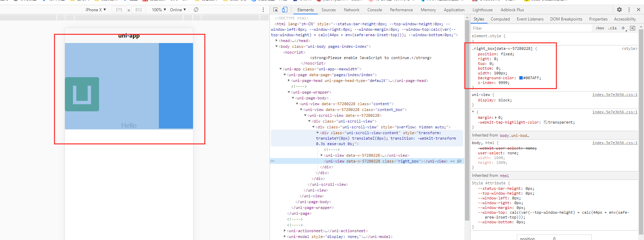Open the 100% zoom dropdown

coord(159,10)
